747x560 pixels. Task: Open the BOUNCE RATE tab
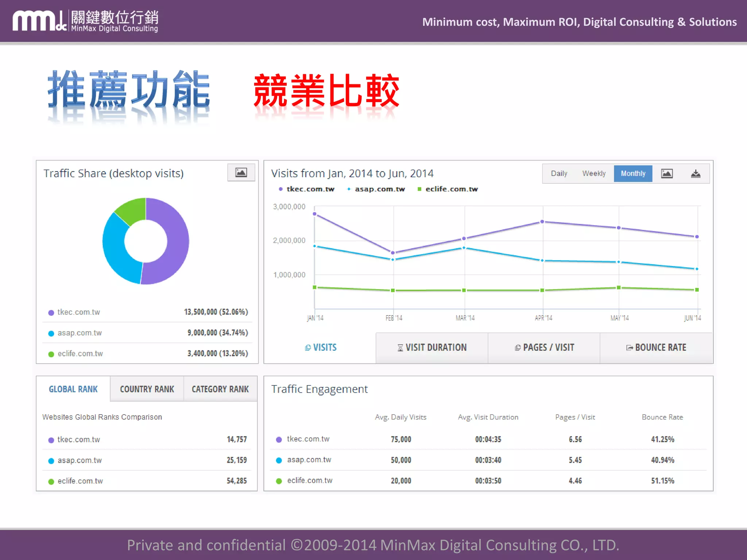[656, 347]
